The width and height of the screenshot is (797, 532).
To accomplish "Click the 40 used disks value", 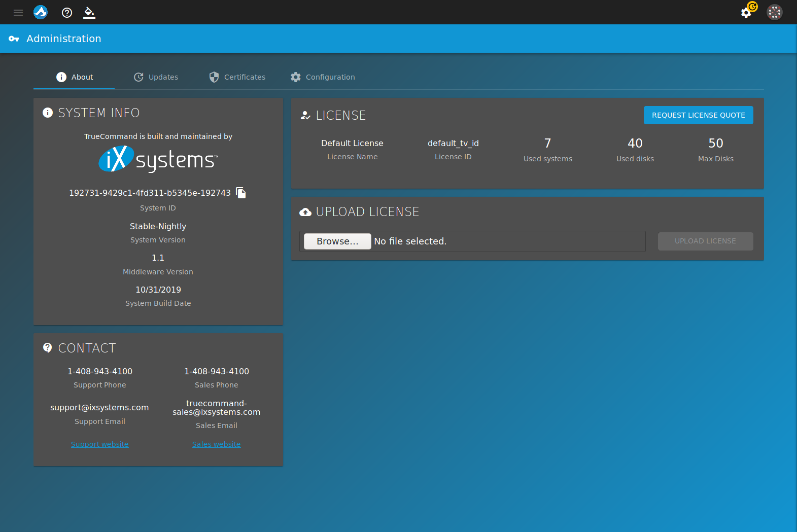I will 635,144.
